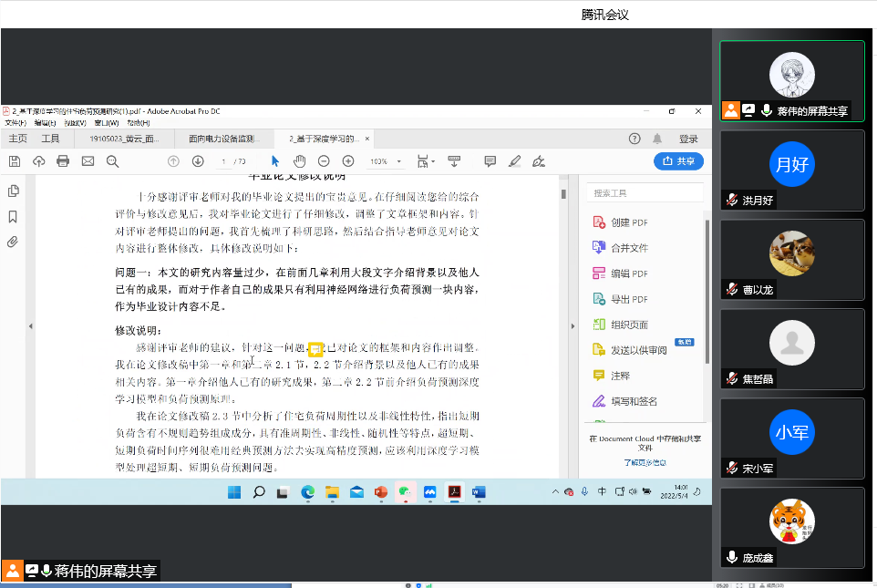Click the Zoom in plus icon
This screenshot has width=877, height=588.
(x=347, y=161)
